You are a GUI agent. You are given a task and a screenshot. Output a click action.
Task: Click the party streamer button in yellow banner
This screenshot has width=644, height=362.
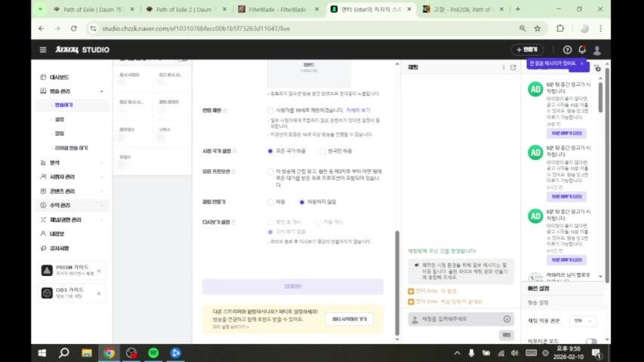pos(350,319)
